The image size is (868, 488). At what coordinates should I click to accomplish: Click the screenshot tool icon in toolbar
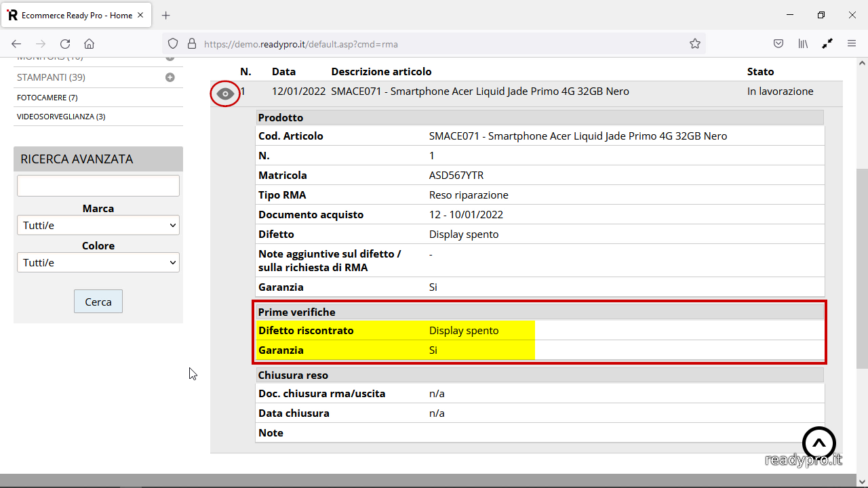point(827,44)
